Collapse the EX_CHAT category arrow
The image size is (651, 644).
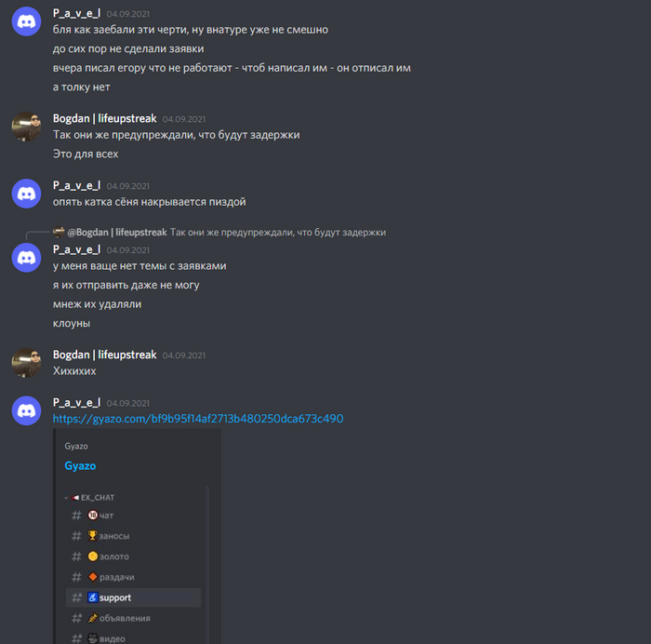click(x=66, y=497)
